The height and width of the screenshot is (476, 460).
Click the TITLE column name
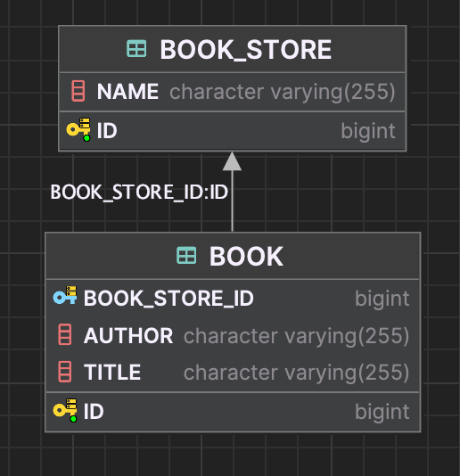click(x=112, y=373)
